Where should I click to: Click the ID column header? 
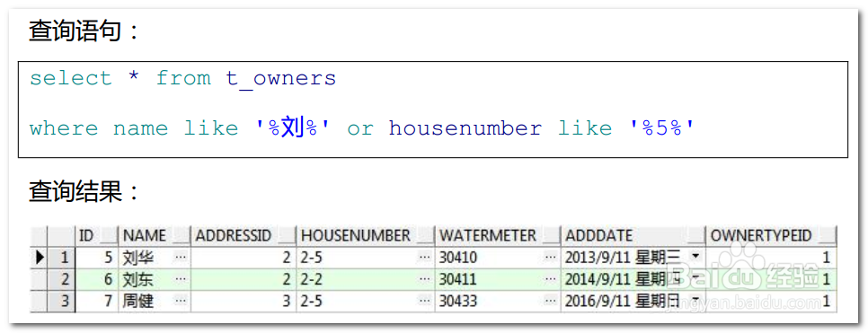[96, 236]
